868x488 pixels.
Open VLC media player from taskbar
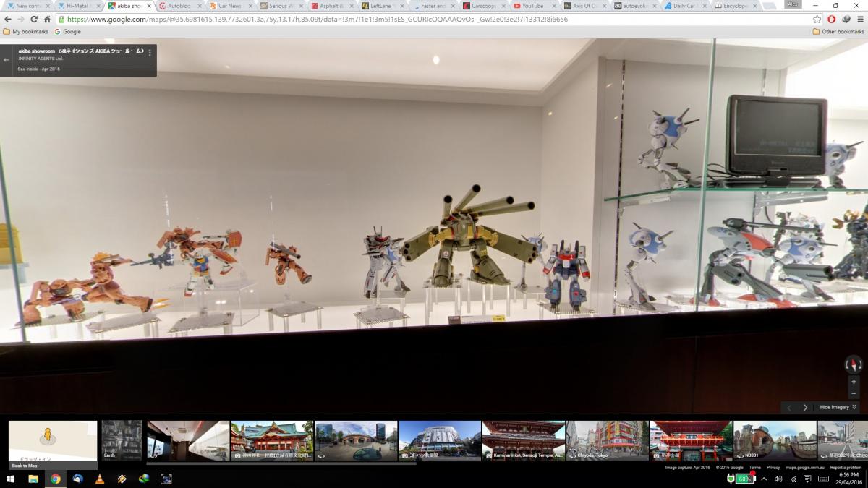[x=100, y=479]
